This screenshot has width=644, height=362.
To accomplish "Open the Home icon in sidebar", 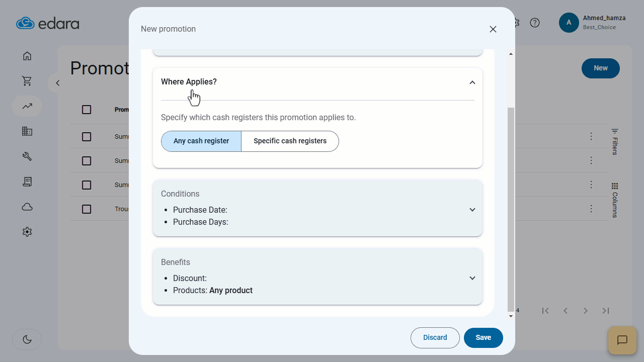I will tap(27, 56).
